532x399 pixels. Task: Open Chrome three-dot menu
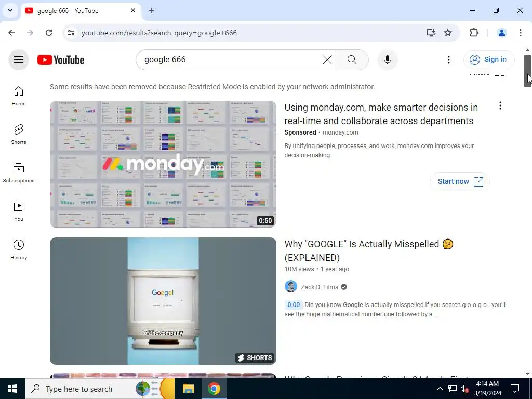click(521, 33)
